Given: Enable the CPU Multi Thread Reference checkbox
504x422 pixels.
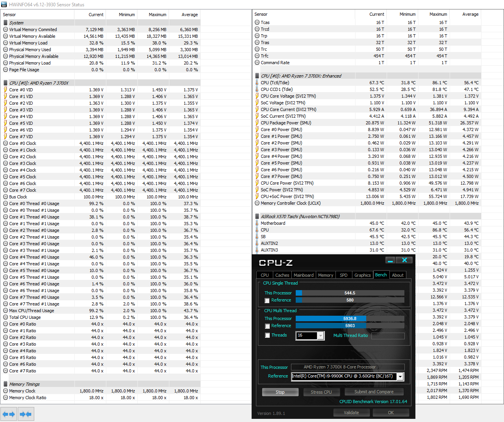Looking at the screenshot, I should [267, 326].
